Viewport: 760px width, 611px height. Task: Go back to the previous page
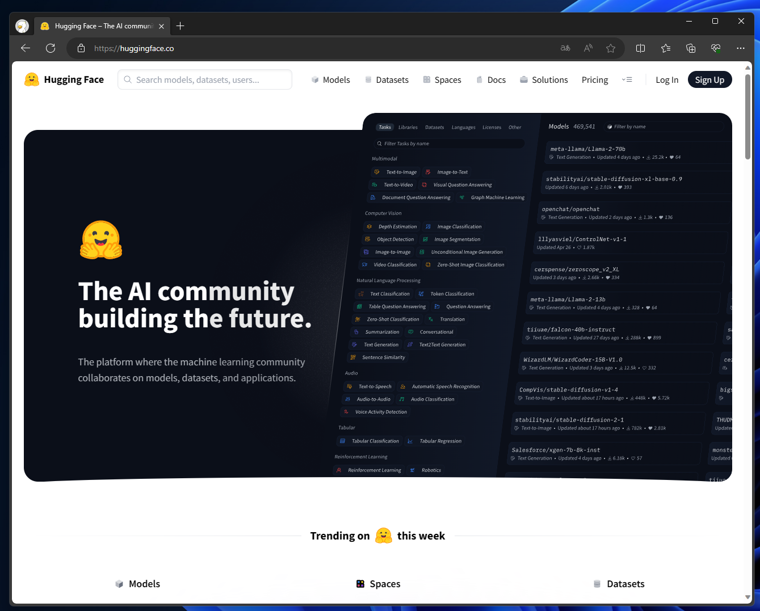tap(26, 48)
